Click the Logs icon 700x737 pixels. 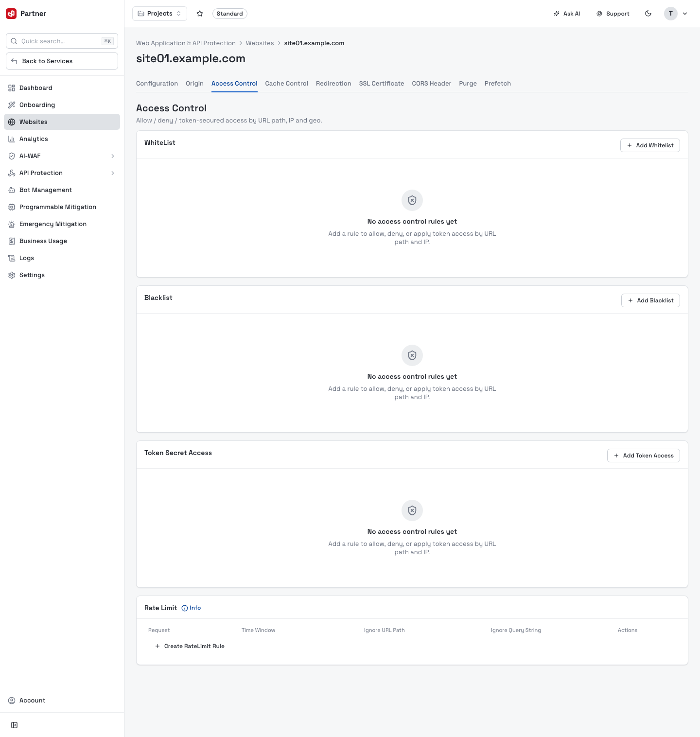pos(12,258)
